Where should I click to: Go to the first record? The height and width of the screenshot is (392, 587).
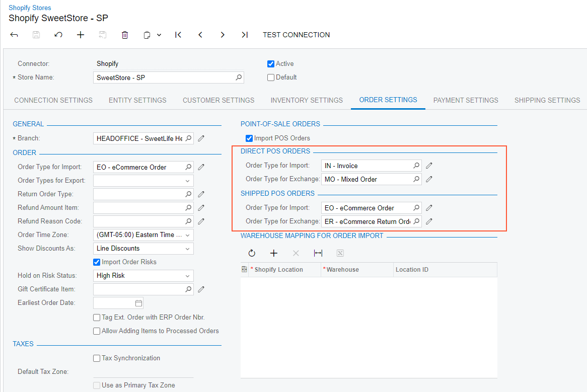178,35
